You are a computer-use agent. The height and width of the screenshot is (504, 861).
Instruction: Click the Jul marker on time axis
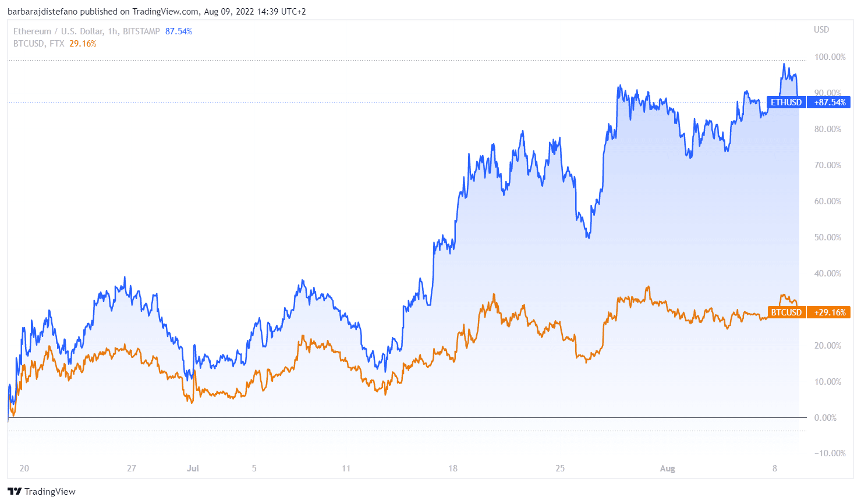point(193,468)
